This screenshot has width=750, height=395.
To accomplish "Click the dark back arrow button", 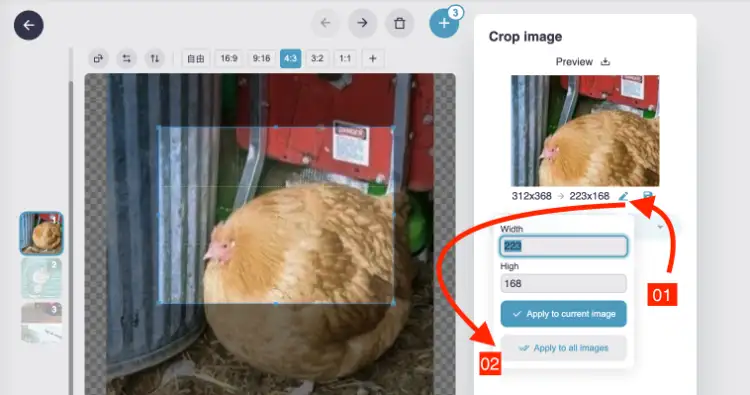I will [29, 25].
